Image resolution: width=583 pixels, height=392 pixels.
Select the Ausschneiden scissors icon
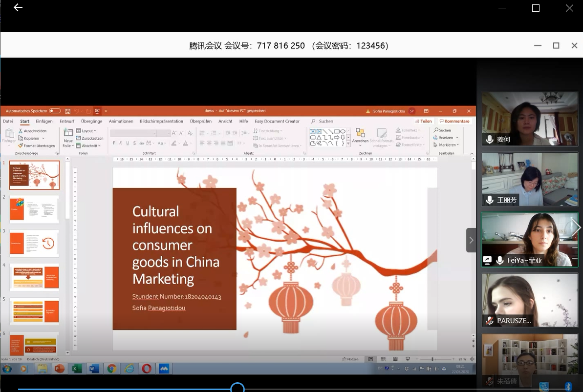coord(21,131)
